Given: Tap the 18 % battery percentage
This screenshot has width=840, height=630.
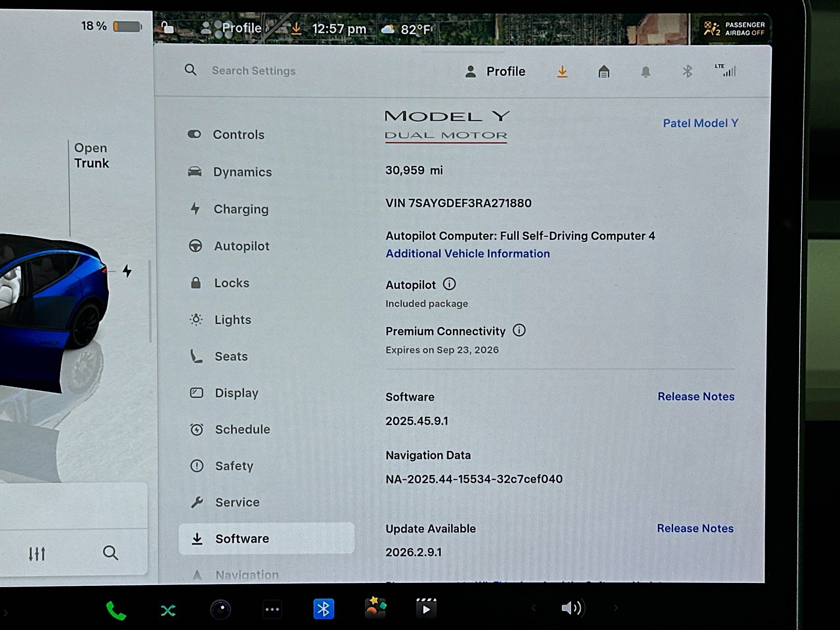Looking at the screenshot, I should pos(94,26).
